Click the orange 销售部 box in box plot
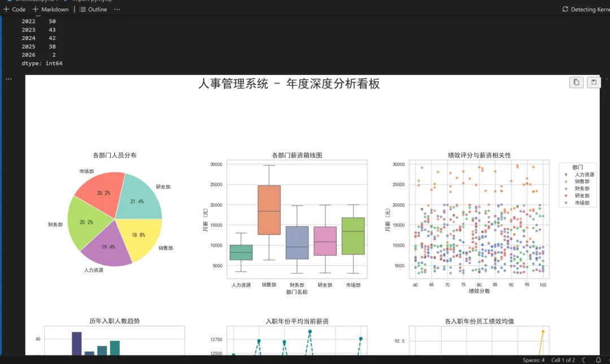The height and width of the screenshot is (364, 610). pyautogui.click(x=269, y=210)
